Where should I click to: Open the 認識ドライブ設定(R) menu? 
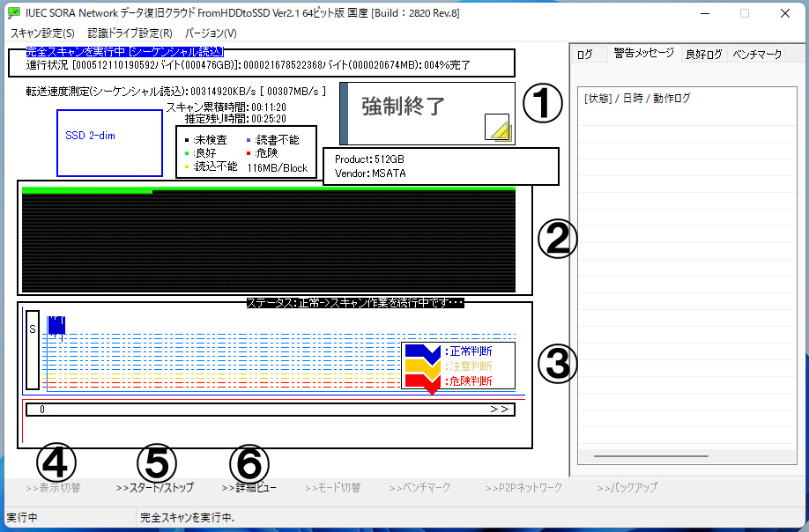coord(130,33)
